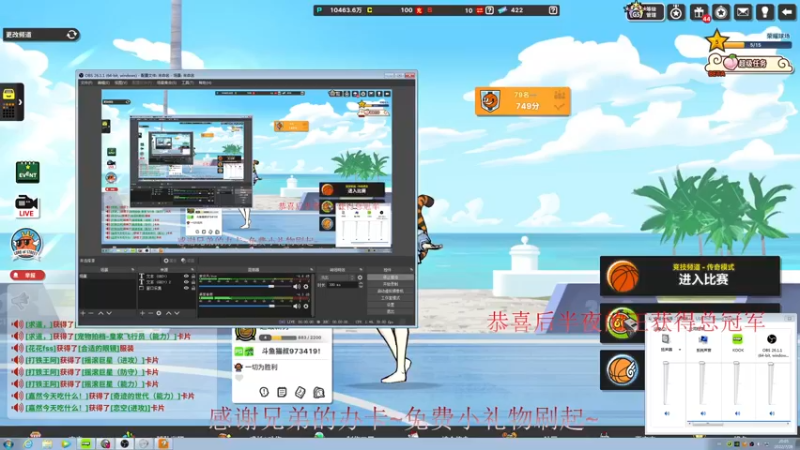Open the gift box with the 44 badge
This screenshot has width=800, height=450.
tap(698, 12)
